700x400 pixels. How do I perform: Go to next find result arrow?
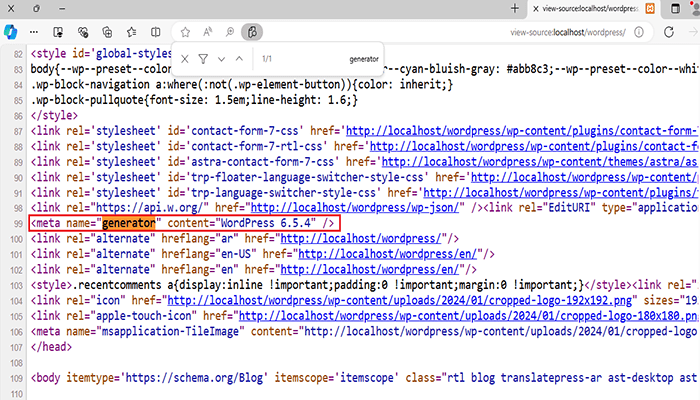(221, 59)
